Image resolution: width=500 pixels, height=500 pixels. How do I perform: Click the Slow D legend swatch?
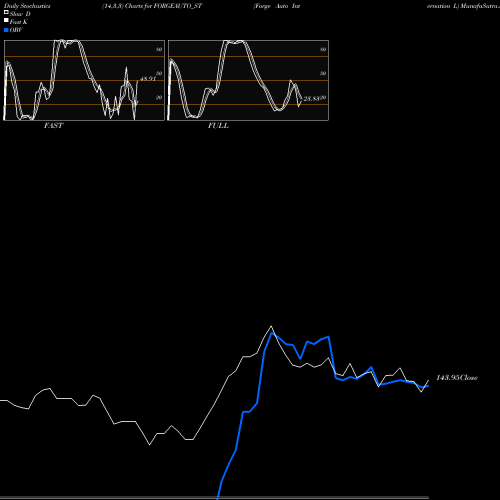click(x=6, y=12)
